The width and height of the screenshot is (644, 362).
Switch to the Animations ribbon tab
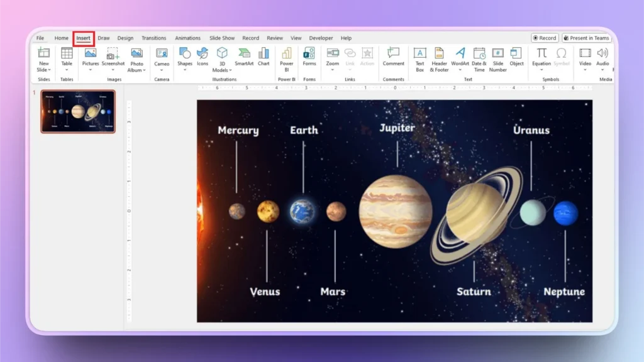coord(187,38)
